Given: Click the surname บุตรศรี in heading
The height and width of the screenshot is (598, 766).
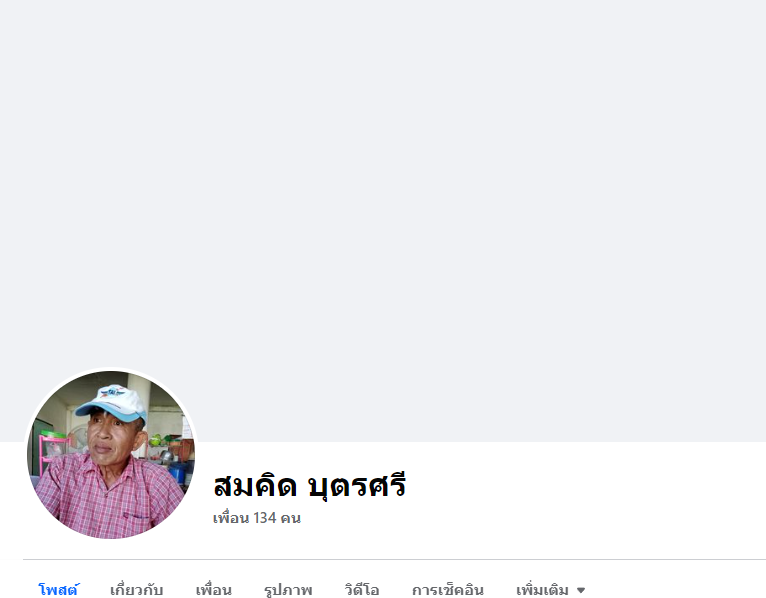Looking at the screenshot, I should click(x=357, y=486).
